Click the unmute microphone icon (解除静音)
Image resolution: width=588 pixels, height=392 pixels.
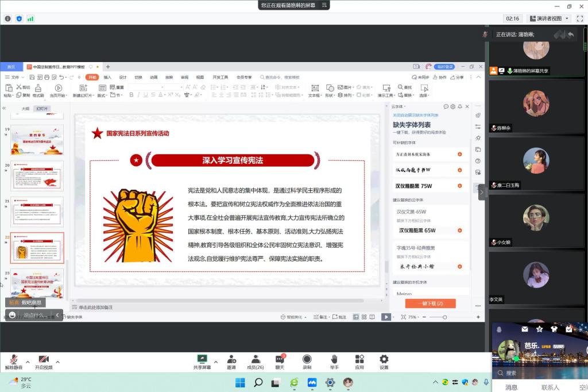click(14, 360)
